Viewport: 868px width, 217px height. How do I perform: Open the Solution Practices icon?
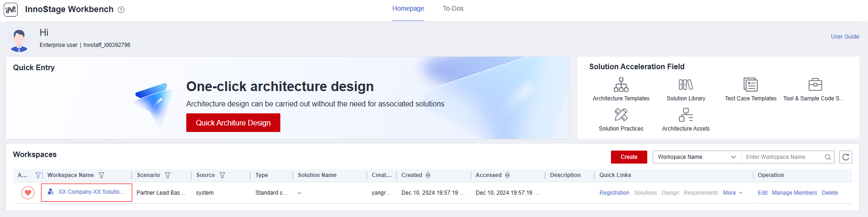[621, 114]
